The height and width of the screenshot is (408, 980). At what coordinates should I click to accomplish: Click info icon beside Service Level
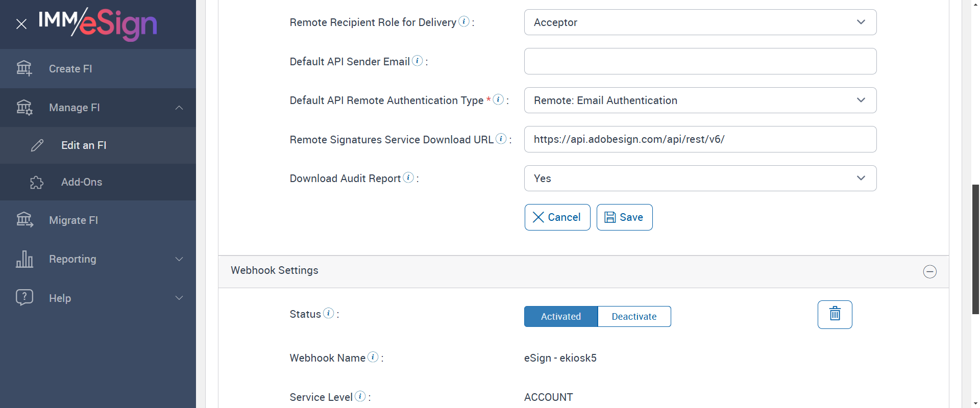[360, 396]
